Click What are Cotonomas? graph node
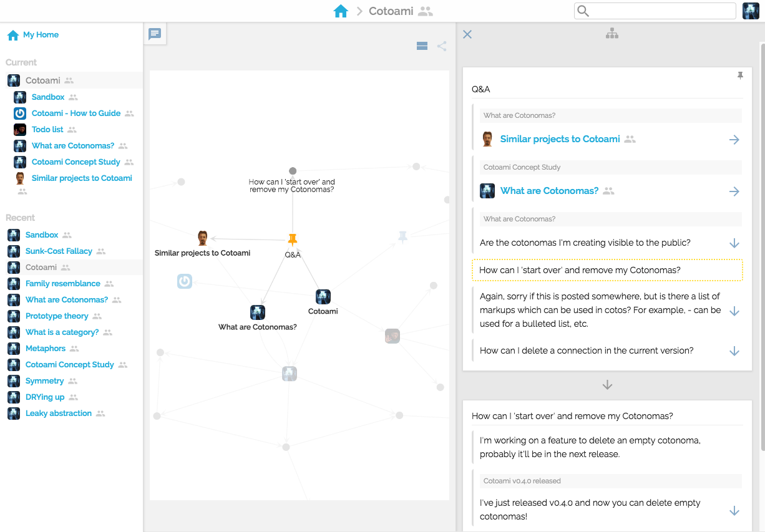Screen dimensions: 765x532 258,312
